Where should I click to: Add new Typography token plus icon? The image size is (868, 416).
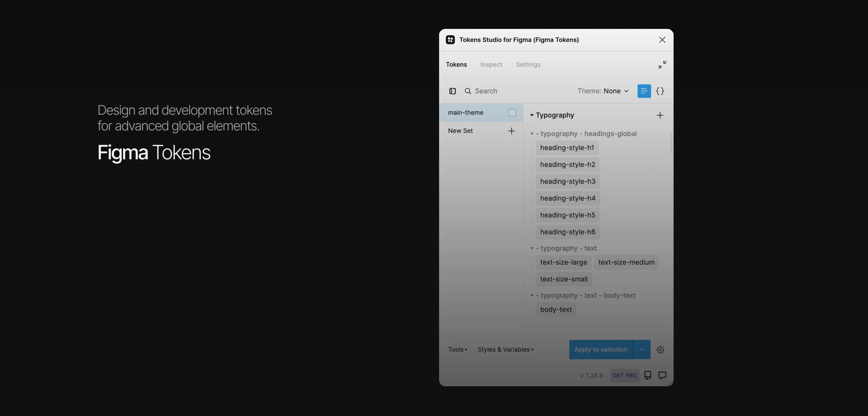[x=660, y=115]
